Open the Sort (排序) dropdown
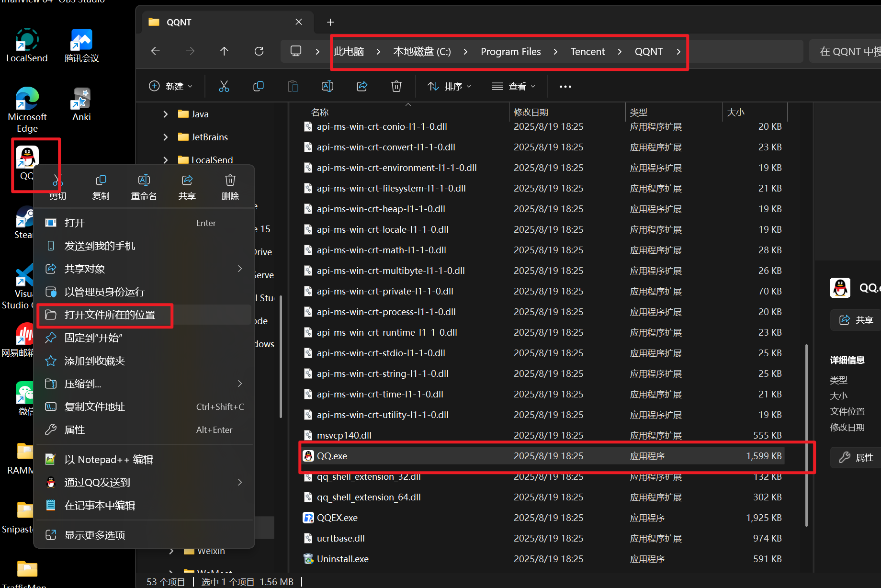The height and width of the screenshot is (588, 881). (x=450, y=86)
